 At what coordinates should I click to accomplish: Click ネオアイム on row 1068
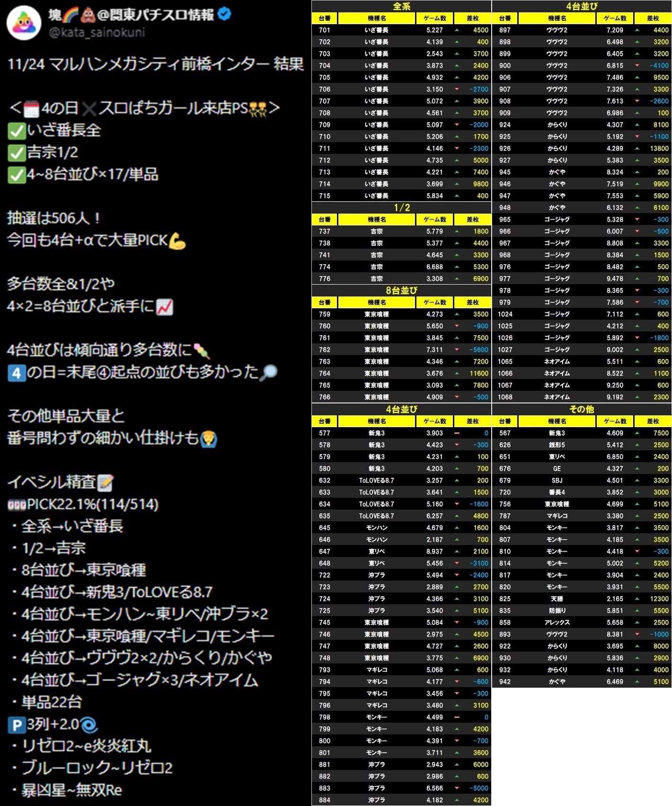(557, 397)
